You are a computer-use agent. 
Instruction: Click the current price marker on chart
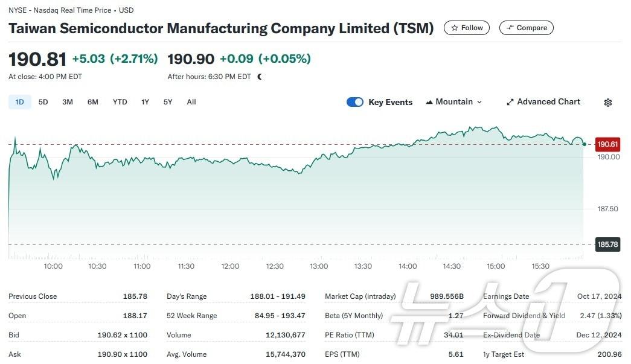click(x=583, y=144)
